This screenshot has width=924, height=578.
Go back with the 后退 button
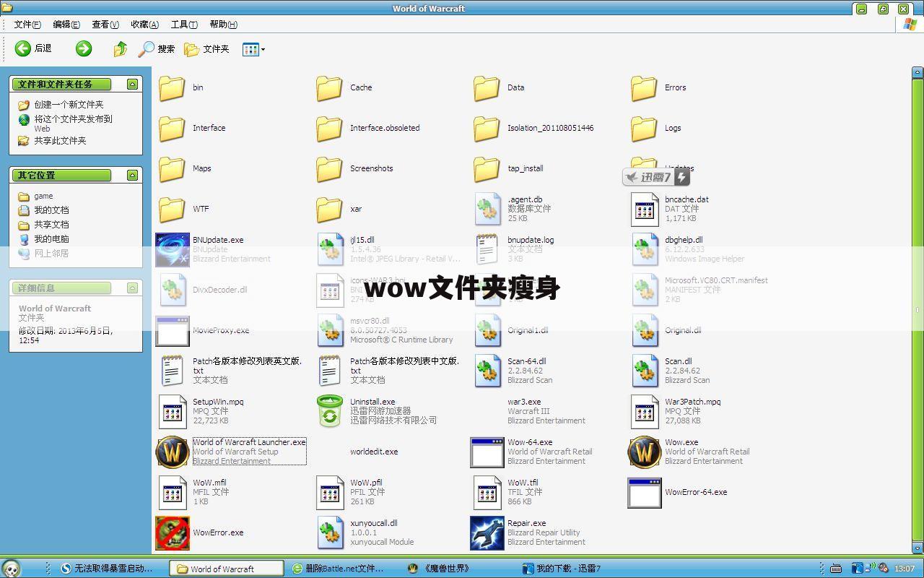(x=33, y=48)
